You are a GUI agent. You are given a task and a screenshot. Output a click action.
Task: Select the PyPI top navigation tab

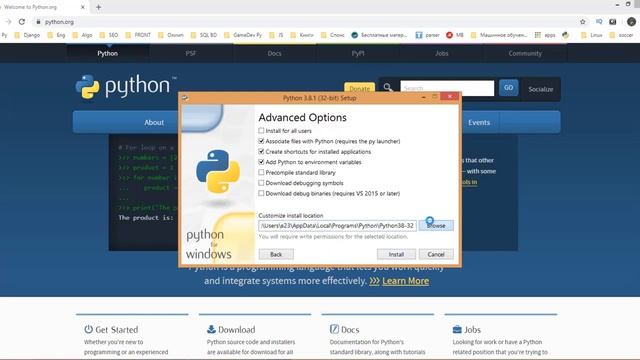pyautogui.click(x=358, y=53)
